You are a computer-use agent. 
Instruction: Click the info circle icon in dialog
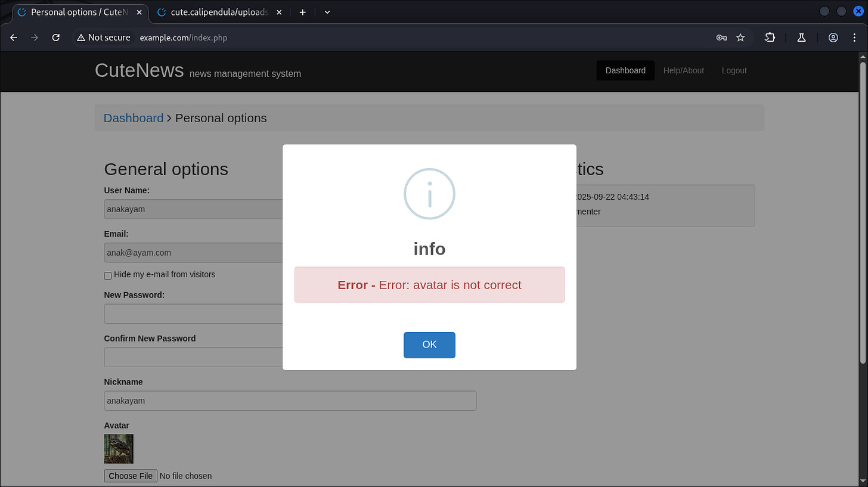[429, 194]
